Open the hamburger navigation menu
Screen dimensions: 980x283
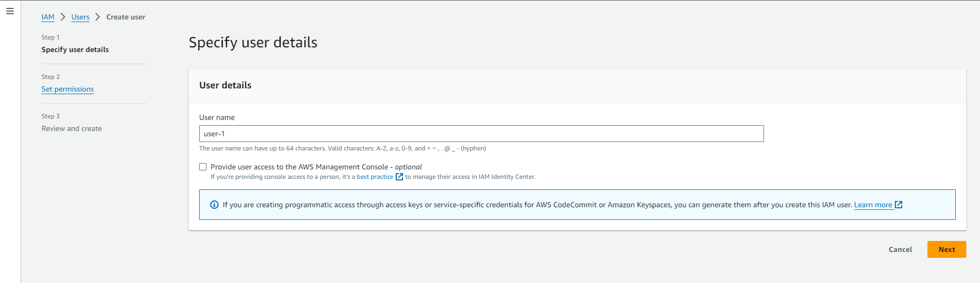(10, 11)
